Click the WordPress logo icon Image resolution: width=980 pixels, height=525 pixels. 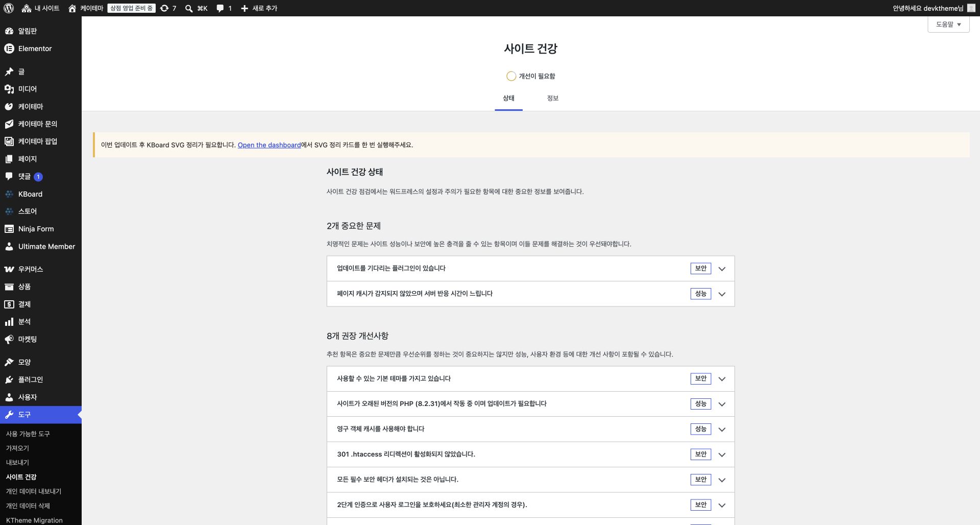click(x=9, y=8)
